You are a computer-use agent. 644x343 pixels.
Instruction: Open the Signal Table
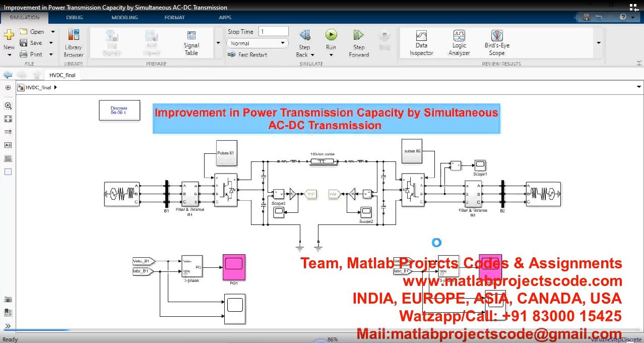point(191,42)
